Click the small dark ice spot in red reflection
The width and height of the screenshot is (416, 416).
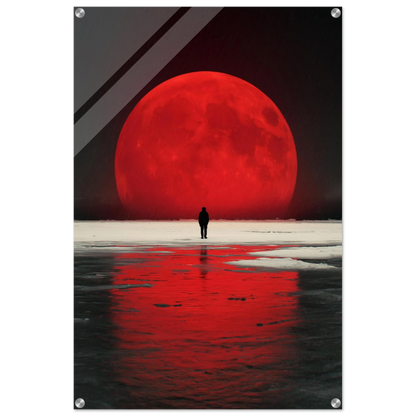pyautogui.click(x=168, y=305)
